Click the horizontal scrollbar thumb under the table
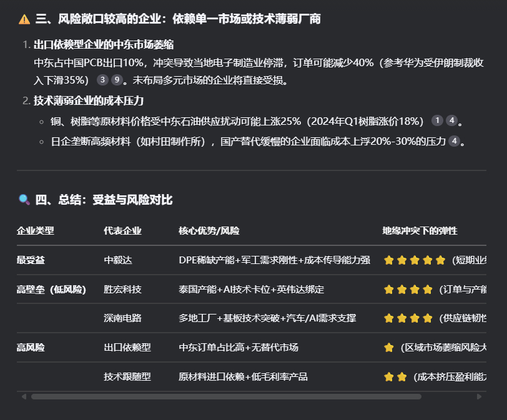Screen dimensions: 507x420 click(x=226, y=396)
